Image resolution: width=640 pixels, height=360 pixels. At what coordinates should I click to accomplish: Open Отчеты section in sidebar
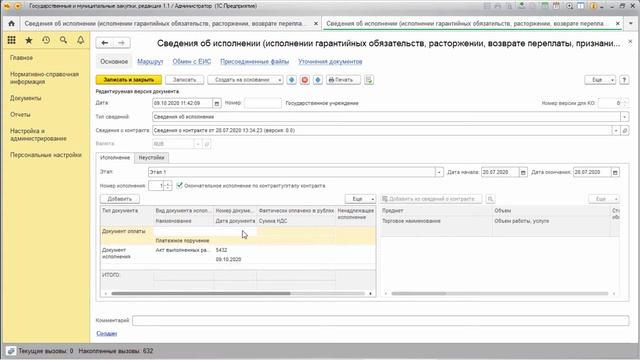point(20,115)
